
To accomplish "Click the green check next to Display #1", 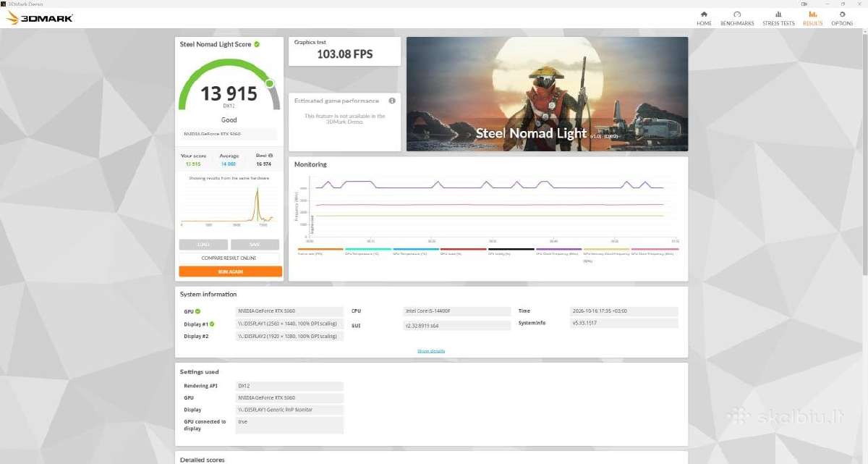I will coord(212,324).
